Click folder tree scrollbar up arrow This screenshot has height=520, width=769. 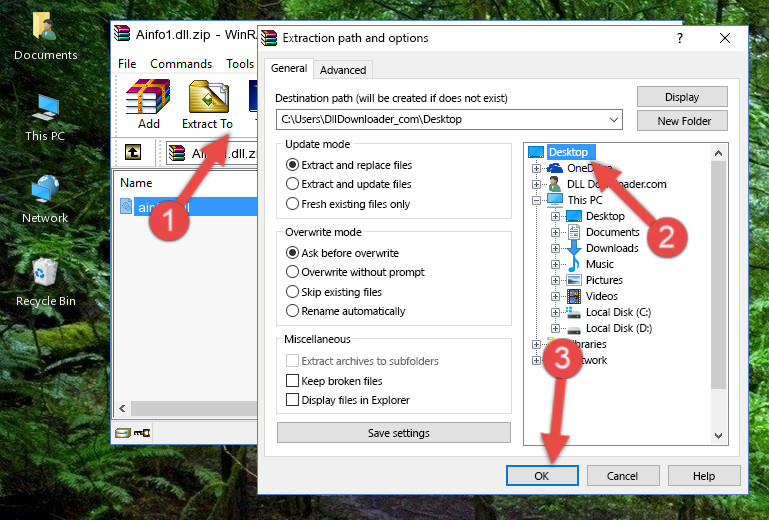coord(718,153)
